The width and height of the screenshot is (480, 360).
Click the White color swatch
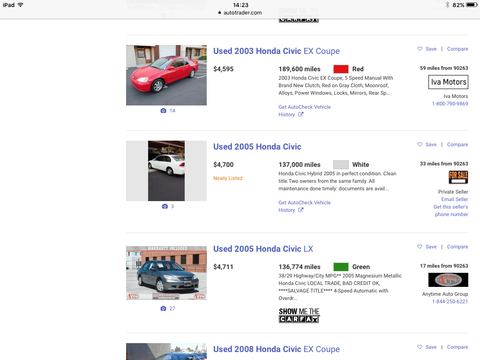341,165
